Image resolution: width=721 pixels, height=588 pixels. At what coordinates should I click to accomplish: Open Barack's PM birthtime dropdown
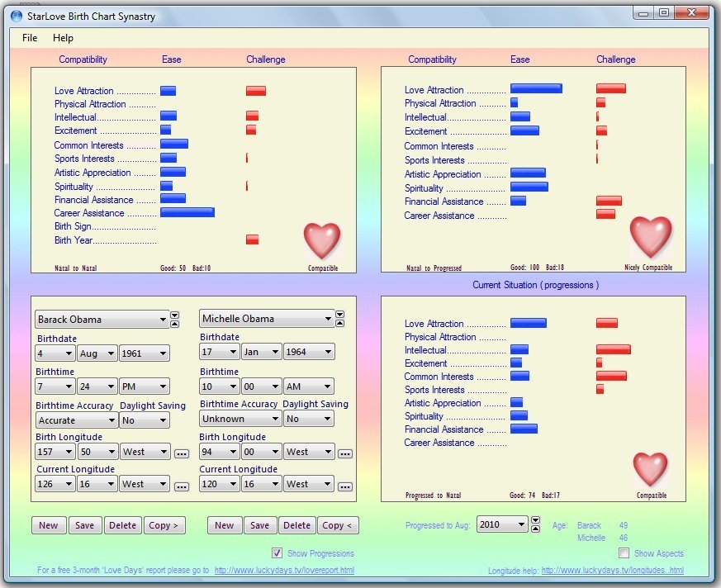[144, 386]
